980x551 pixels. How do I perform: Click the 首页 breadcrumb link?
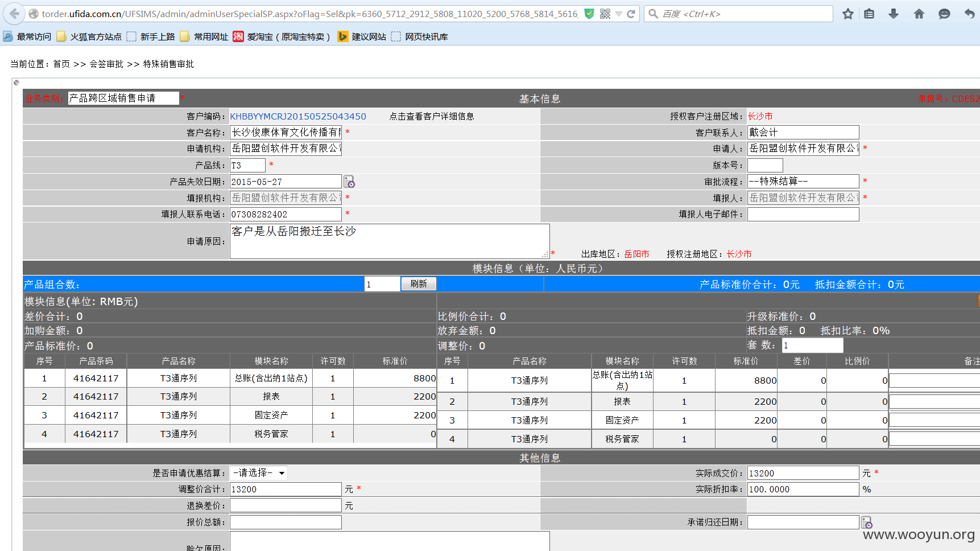pos(61,64)
